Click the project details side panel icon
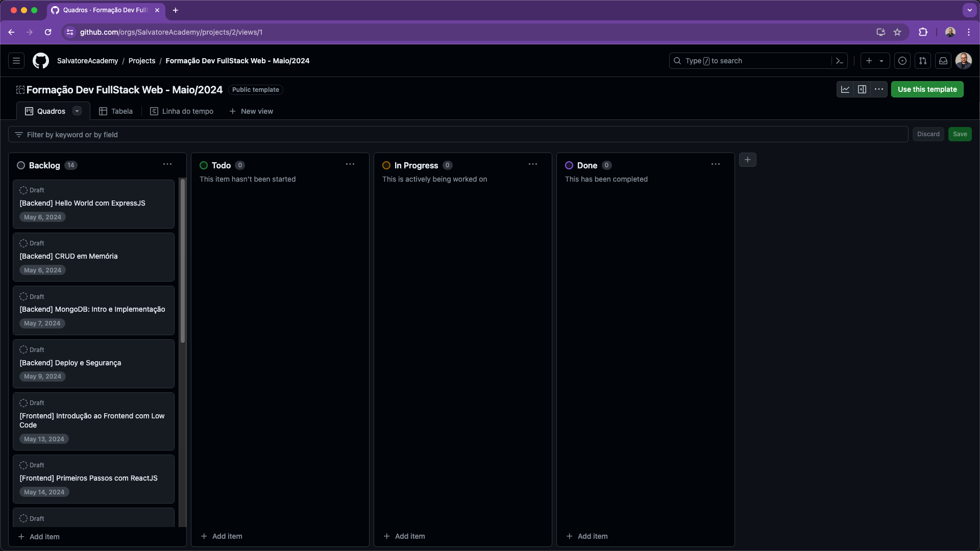The height and width of the screenshot is (551, 980). pos(862,89)
